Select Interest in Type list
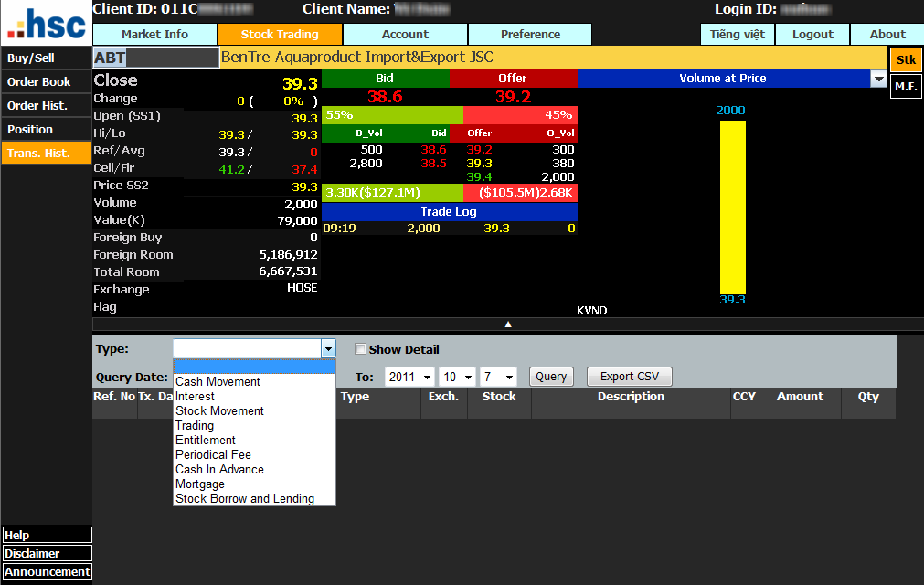The width and height of the screenshot is (924, 585). (x=254, y=397)
